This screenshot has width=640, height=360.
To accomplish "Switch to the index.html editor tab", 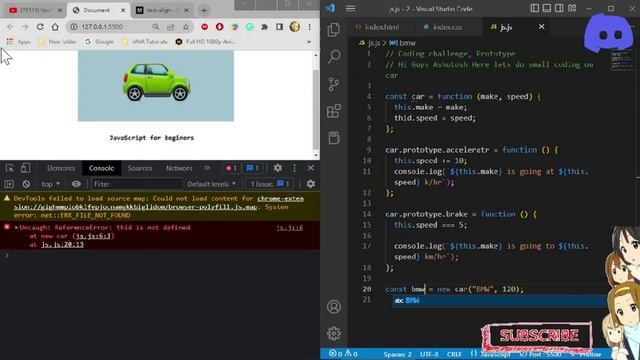I will (x=377, y=27).
